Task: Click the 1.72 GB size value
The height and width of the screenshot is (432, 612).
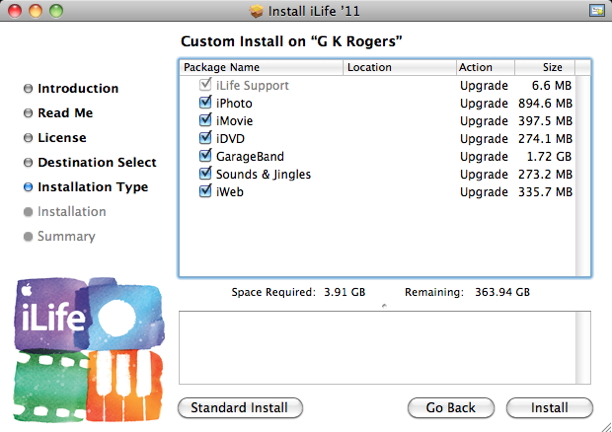Action: 549,156
